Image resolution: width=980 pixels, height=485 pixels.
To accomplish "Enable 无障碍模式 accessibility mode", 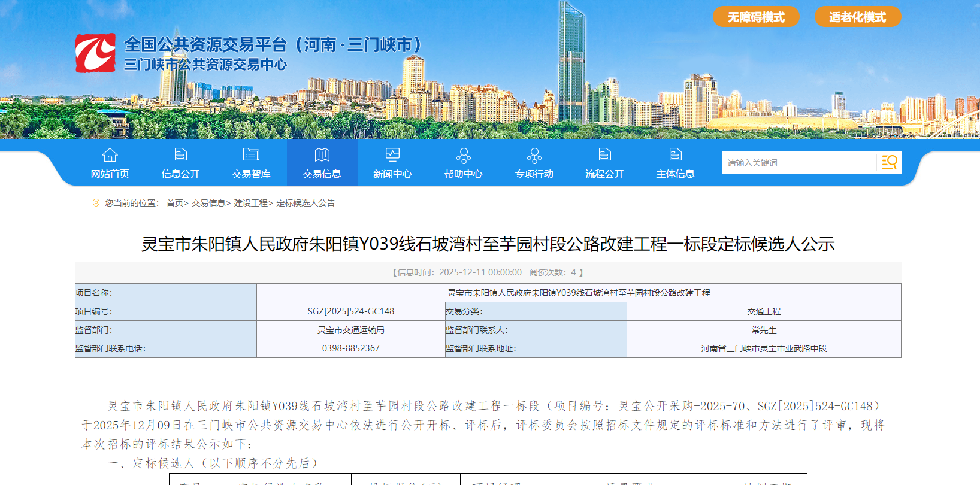I will 755,17.
